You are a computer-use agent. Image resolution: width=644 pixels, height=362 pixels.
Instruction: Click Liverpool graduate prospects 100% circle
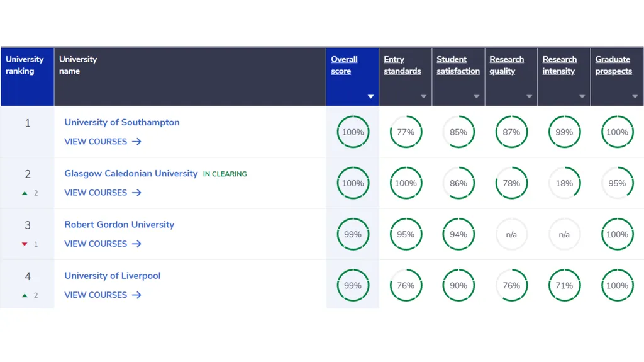coord(618,285)
